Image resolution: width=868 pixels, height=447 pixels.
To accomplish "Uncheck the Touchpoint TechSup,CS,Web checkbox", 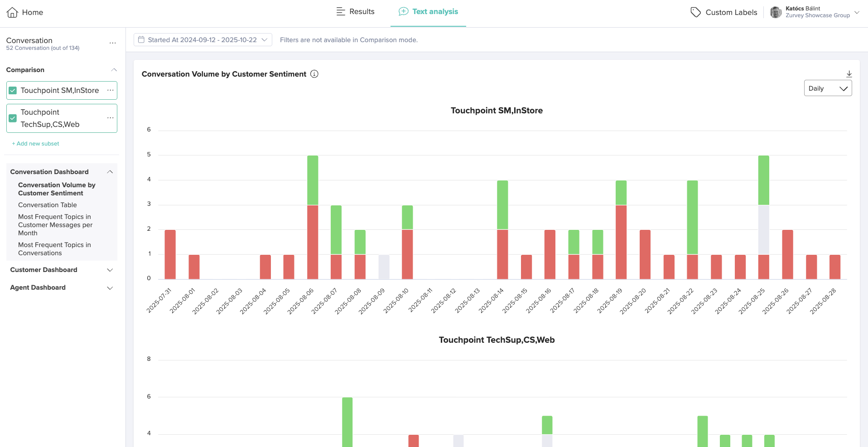I will coord(13,118).
